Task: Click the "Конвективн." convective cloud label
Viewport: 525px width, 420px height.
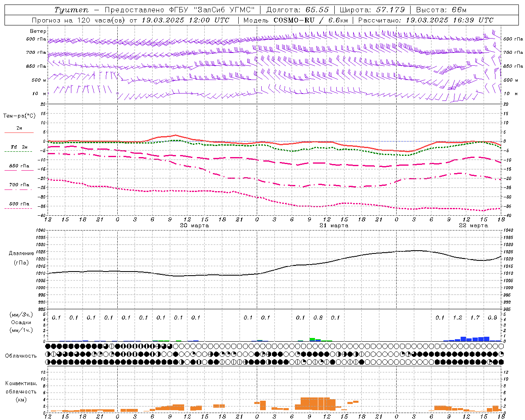Action: (x=21, y=383)
